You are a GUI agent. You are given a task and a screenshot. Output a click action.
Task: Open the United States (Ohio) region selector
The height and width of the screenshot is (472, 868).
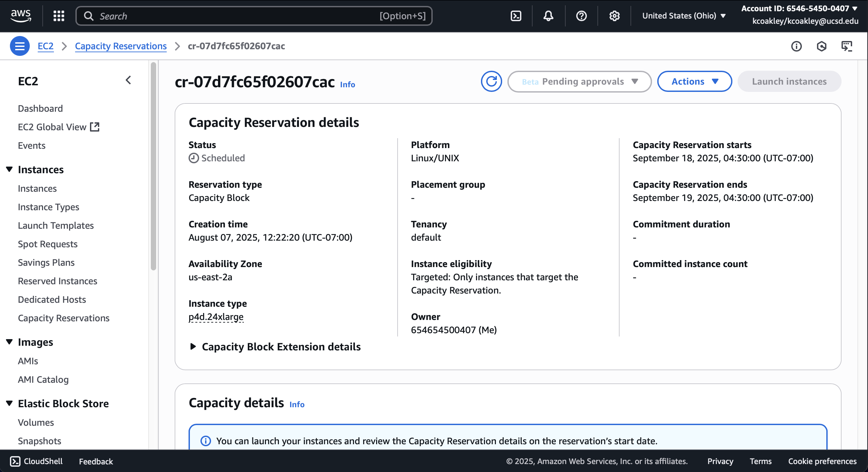tap(683, 16)
